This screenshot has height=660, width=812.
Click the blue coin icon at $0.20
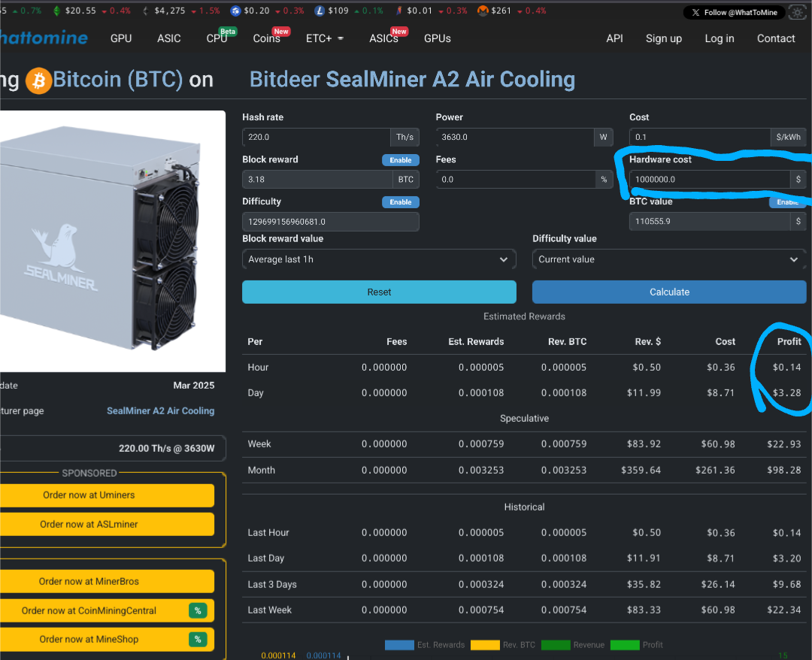click(235, 11)
